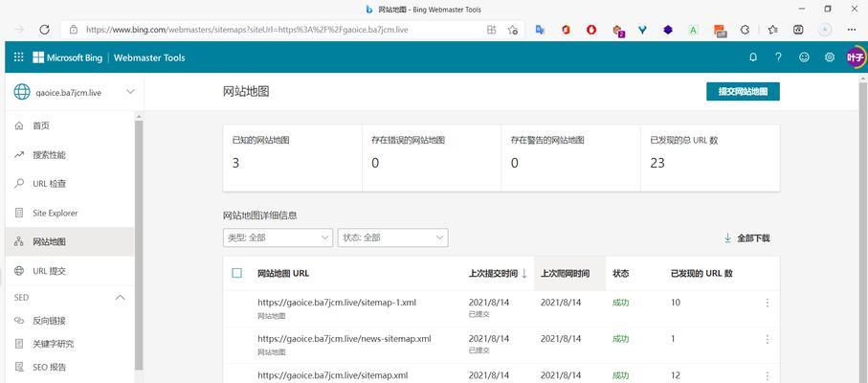Open the browser extensions puzzle icon
The width and height of the screenshot is (868, 383).
746,30
